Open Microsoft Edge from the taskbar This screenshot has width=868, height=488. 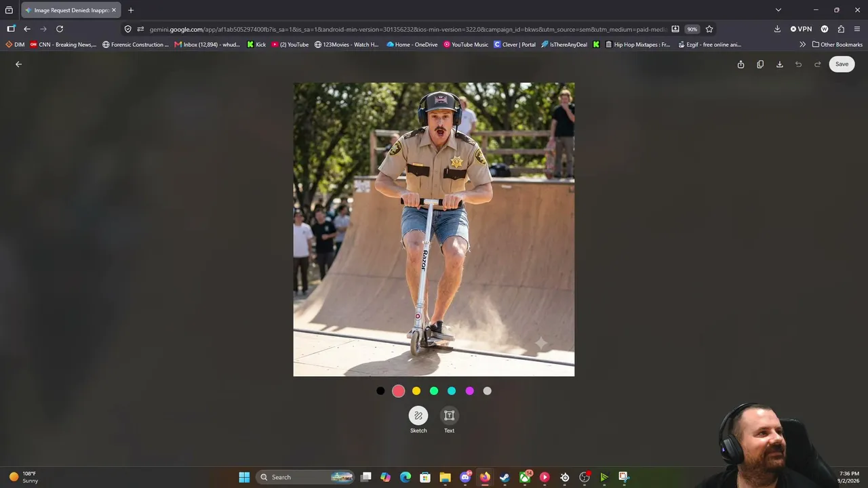406,477
